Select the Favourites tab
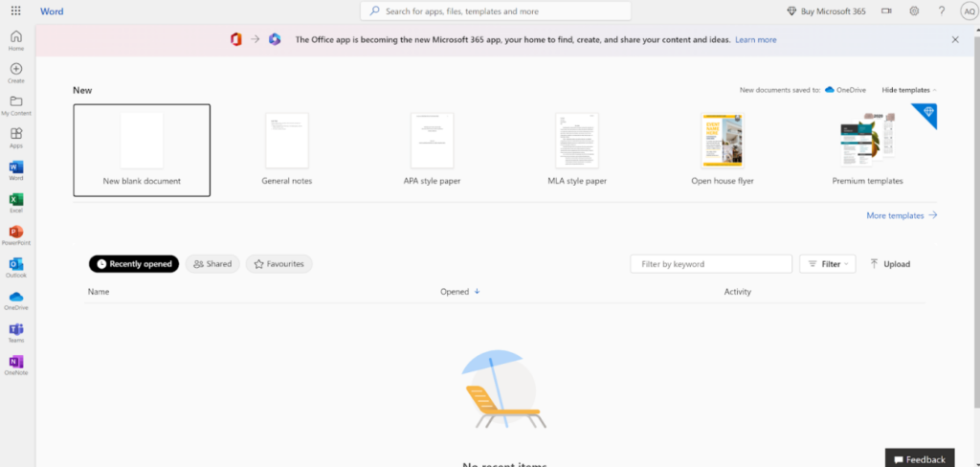The height and width of the screenshot is (467, 980). [278, 264]
